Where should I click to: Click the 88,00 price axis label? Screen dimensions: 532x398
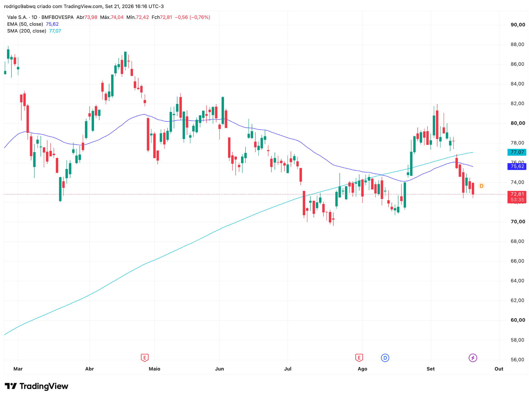[517, 44]
